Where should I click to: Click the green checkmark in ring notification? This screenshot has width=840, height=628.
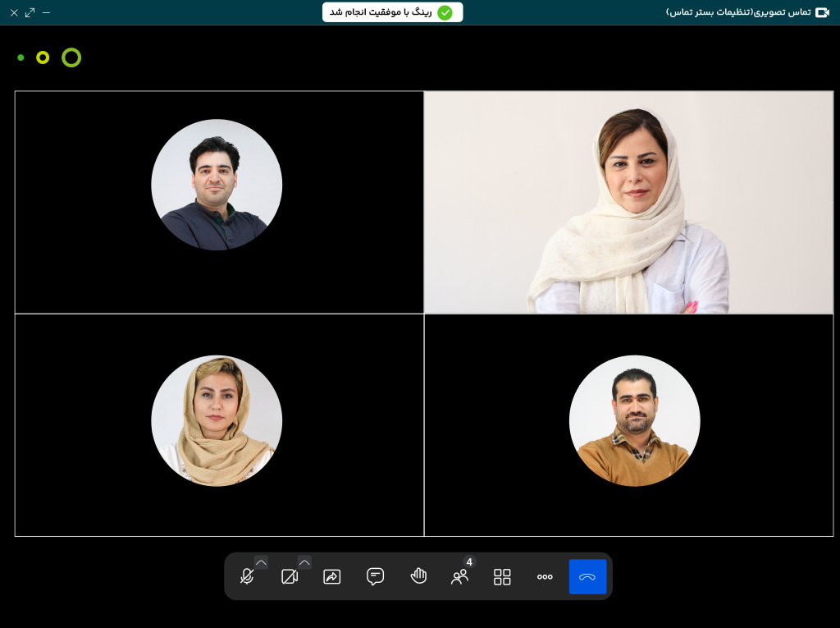tap(445, 12)
